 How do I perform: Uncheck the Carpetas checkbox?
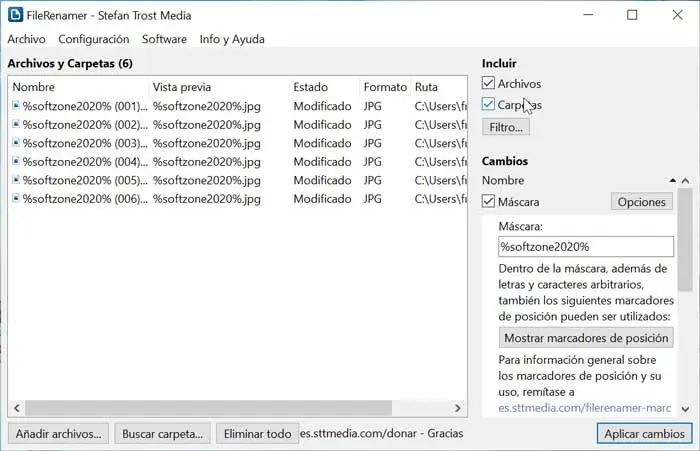click(x=488, y=104)
